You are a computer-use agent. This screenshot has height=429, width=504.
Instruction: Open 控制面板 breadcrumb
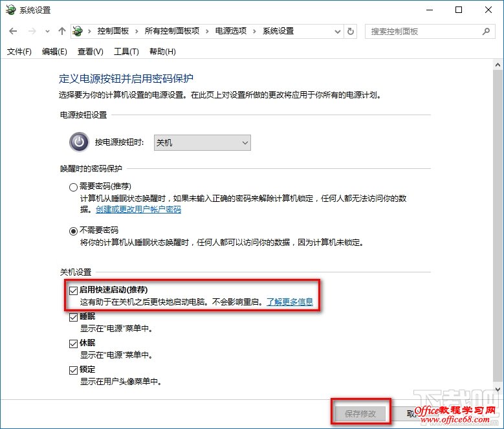[113, 31]
